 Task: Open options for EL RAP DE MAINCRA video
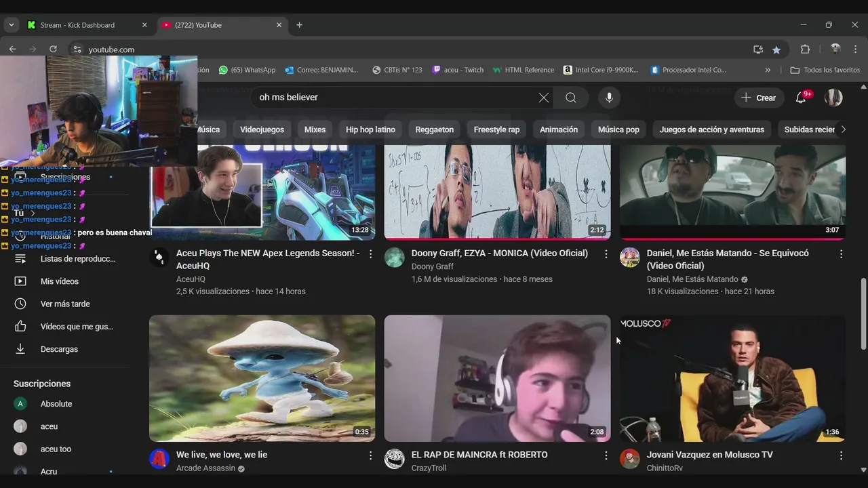click(x=606, y=455)
